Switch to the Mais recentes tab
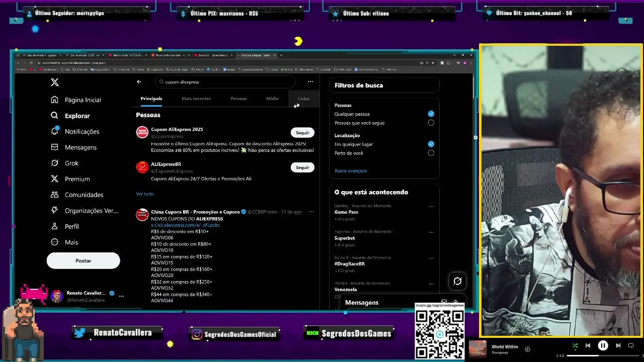The height and width of the screenshot is (362, 644). coord(196,99)
